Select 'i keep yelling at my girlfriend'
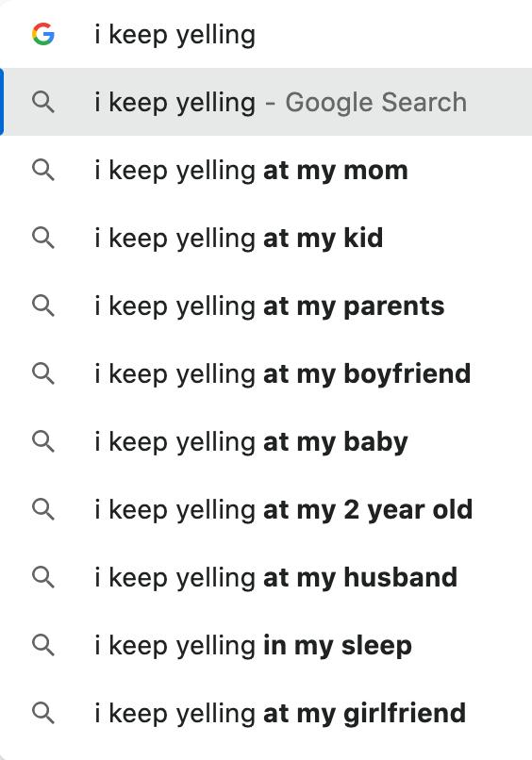This screenshot has width=532, height=760. [x=266, y=713]
